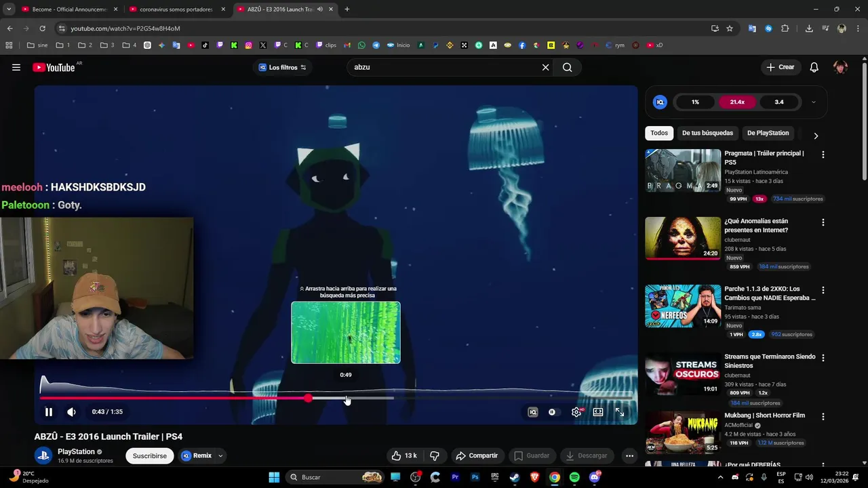Dislike the video with thumbs down

pos(435,455)
